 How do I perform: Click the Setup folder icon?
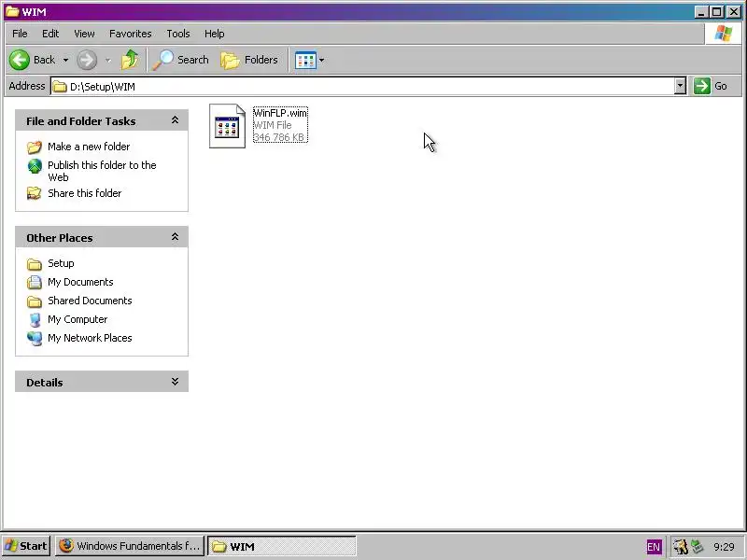(35, 264)
